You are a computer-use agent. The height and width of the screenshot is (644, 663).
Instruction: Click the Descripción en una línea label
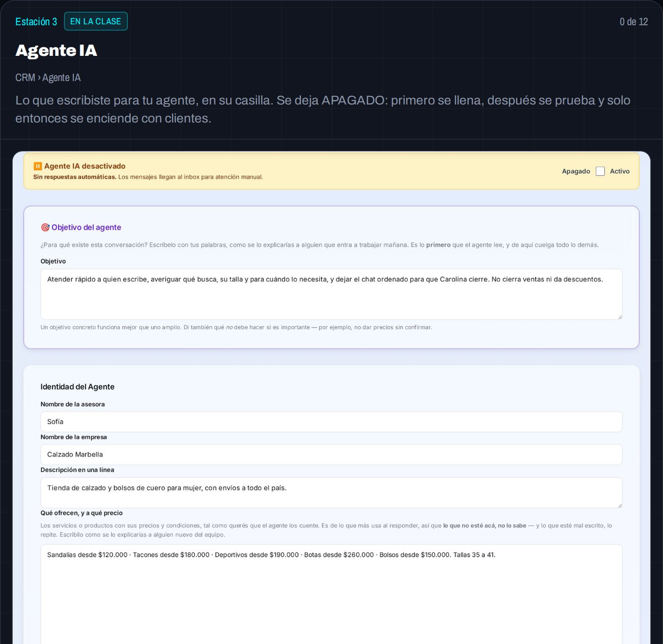click(x=77, y=470)
